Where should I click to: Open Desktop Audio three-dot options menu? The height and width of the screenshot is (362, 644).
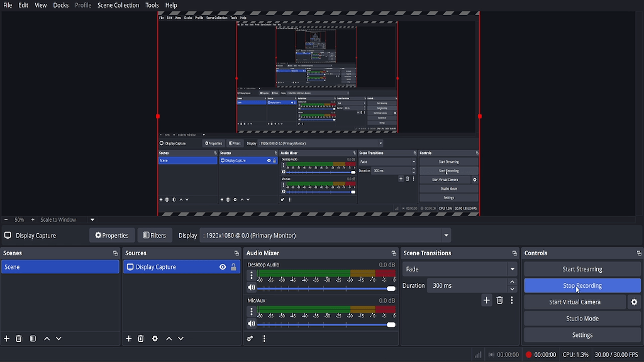tap(252, 275)
